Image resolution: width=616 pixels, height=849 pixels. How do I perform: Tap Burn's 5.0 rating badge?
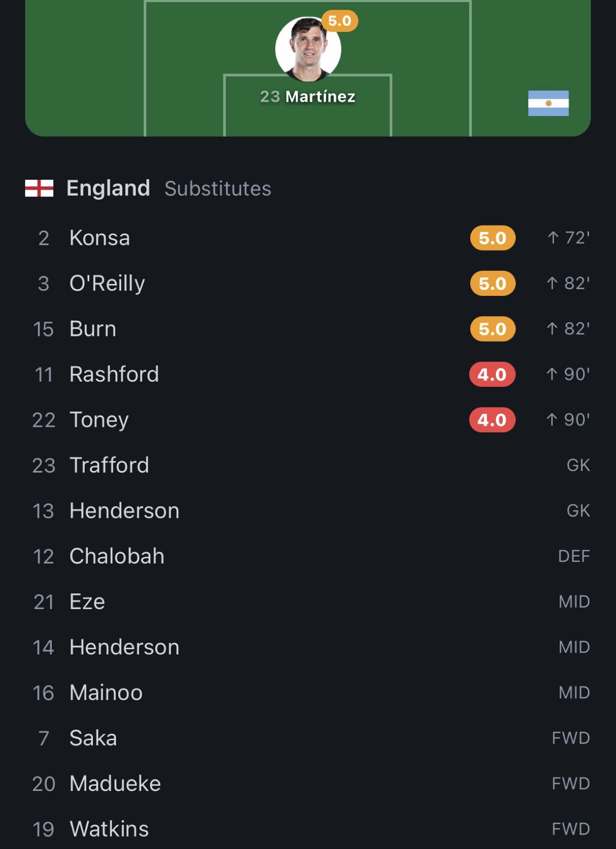pyautogui.click(x=492, y=329)
